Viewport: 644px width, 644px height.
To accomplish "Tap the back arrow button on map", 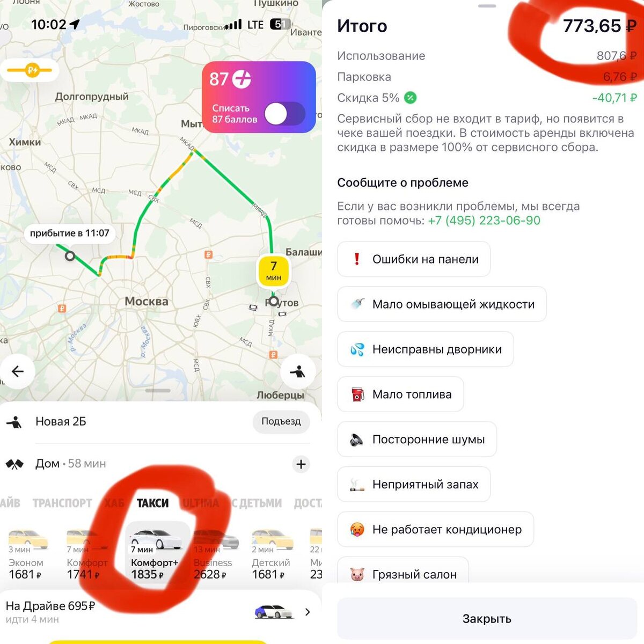I will (18, 371).
